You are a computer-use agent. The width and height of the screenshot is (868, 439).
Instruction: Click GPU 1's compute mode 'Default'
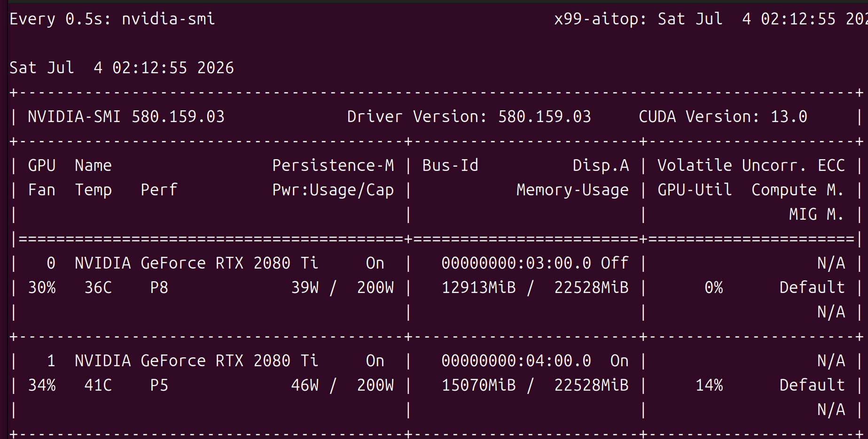812,385
